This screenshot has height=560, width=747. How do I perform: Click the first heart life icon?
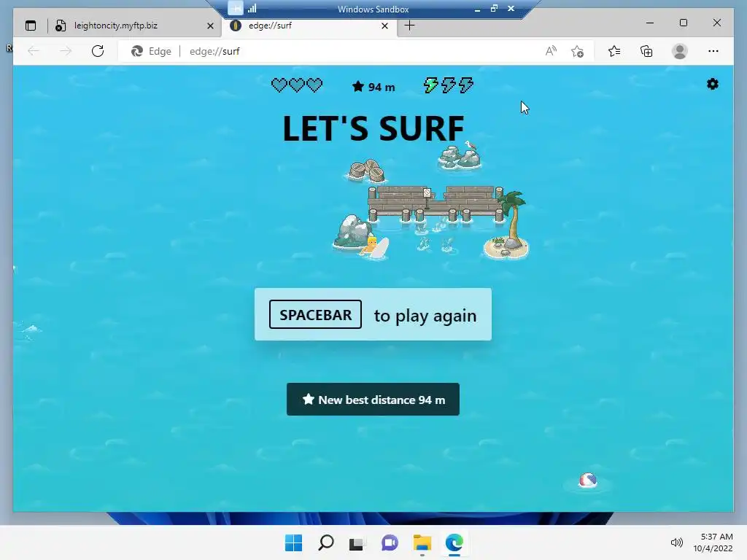279,85
